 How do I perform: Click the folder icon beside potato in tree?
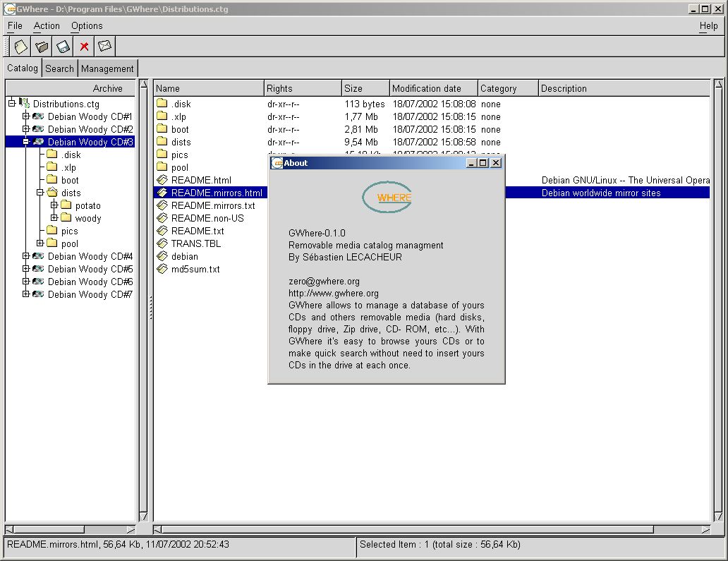click(66, 205)
